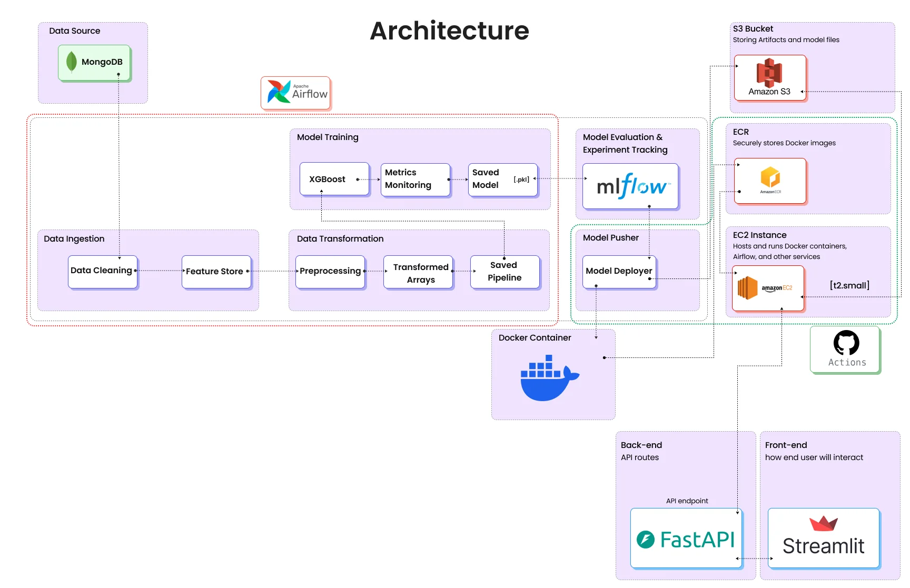
Task: Click the Apache Airflow logo
Action: [296, 93]
